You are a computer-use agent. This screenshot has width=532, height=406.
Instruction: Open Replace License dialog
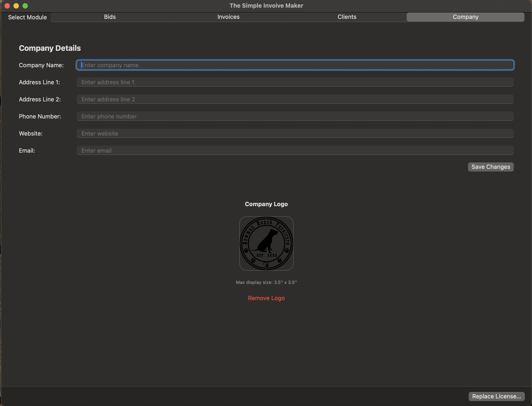click(x=496, y=396)
